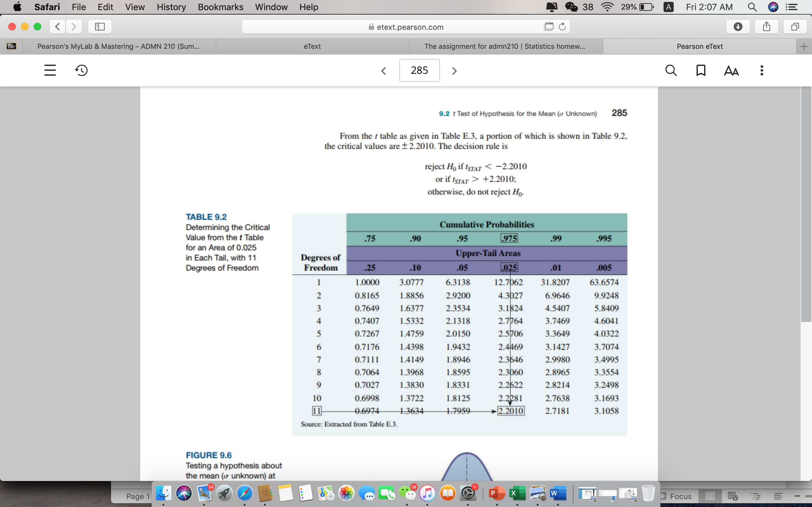Screen dimensions: 812x507
Task: Open the three-dot more options menu
Action: [762, 70]
